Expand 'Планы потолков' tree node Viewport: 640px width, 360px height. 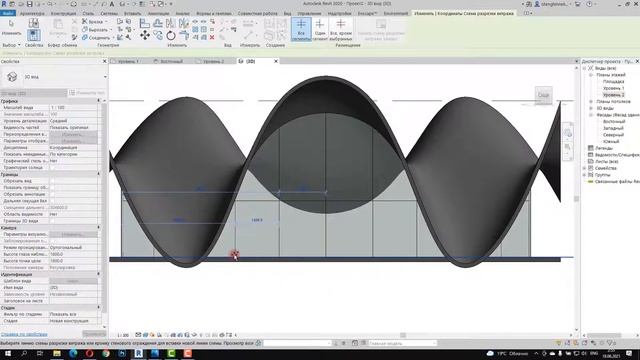click(x=591, y=102)
